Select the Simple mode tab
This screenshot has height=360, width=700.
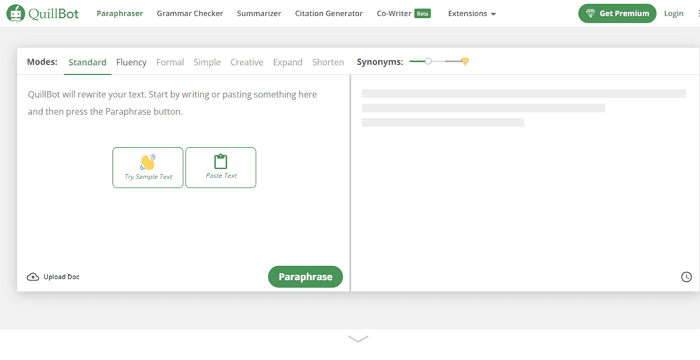coord(207,62)
